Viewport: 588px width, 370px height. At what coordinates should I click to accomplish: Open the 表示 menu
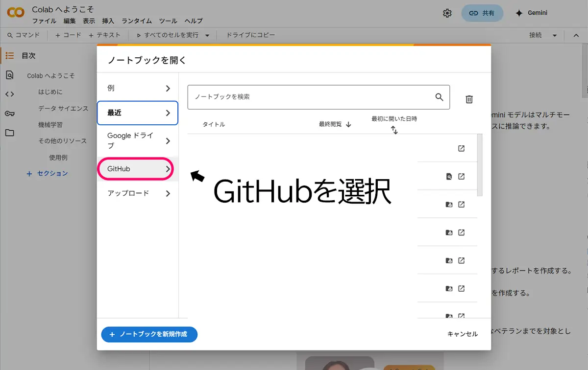point(89,21)
